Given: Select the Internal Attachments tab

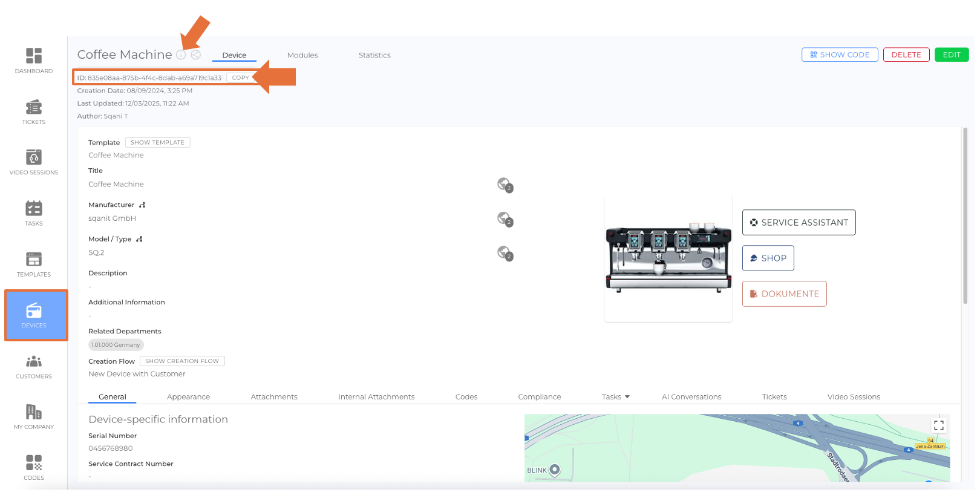Looking at the screenshot, I should 376,397.
